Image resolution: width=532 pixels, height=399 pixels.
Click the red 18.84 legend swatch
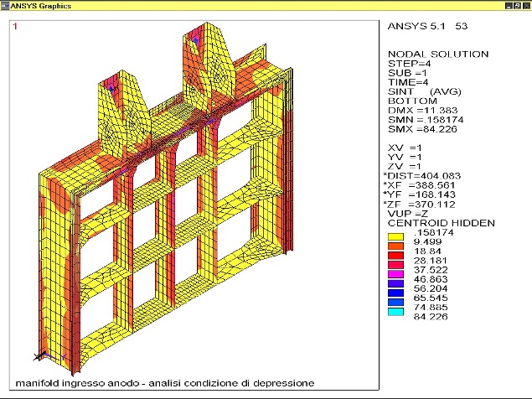point(395,256)
